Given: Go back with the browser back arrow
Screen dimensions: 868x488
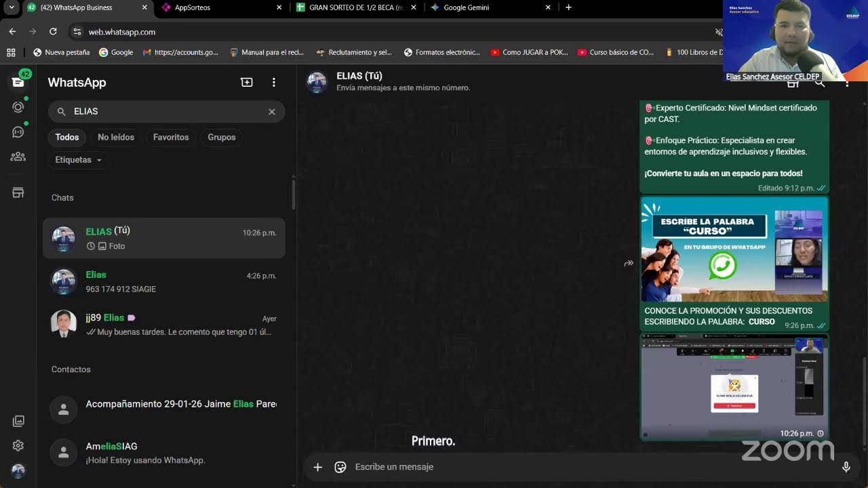Looking at the screenshot, I should coord(12,32).
